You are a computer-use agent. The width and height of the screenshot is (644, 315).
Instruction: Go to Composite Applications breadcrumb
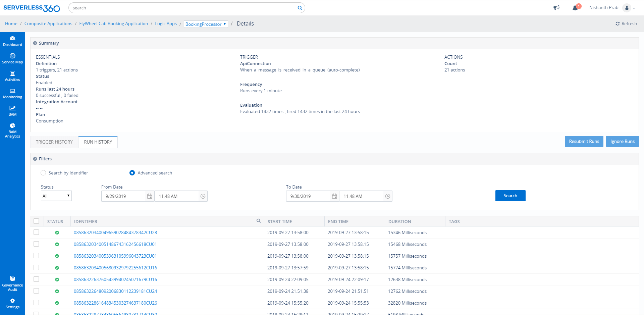(x=48, y=24)
